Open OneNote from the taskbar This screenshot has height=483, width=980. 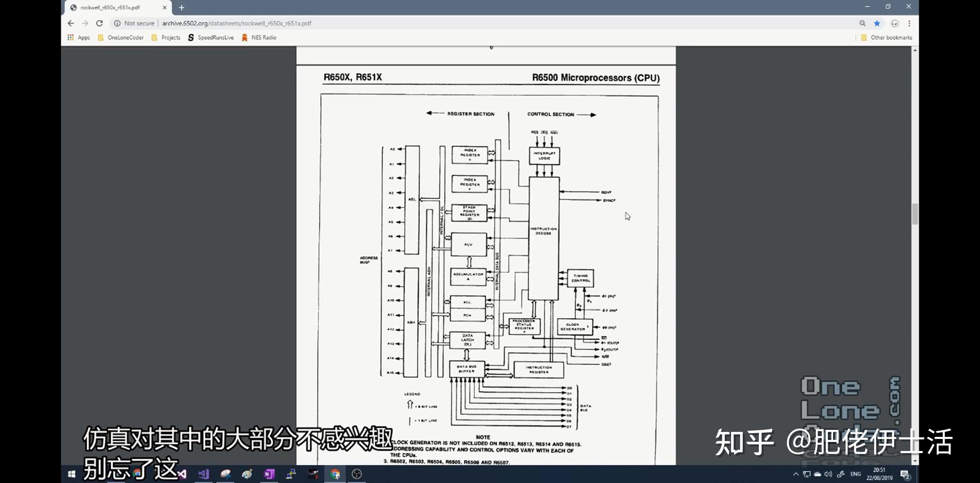coord(269,474)
